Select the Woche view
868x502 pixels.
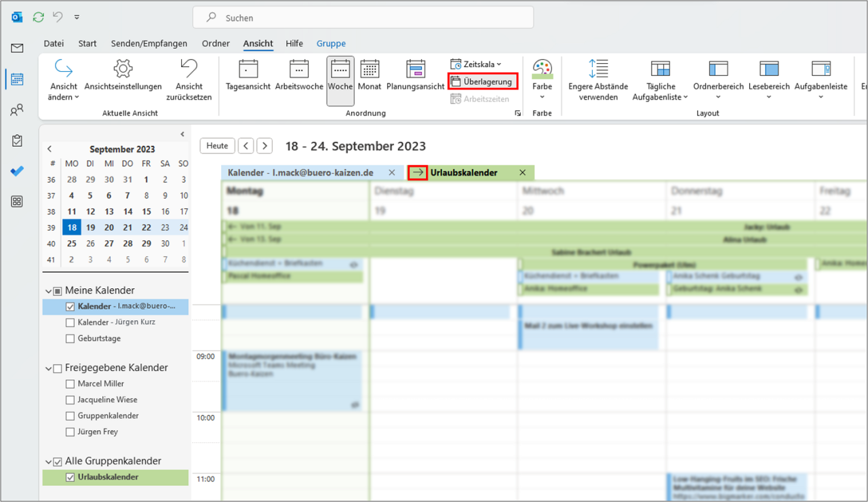point(340,81)
